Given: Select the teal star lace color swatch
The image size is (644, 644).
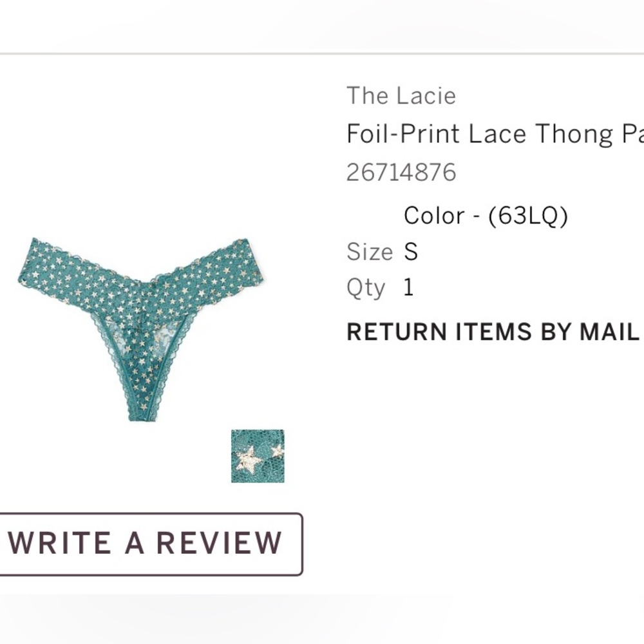Looking at the screenshot, I should tap(258, 456).
